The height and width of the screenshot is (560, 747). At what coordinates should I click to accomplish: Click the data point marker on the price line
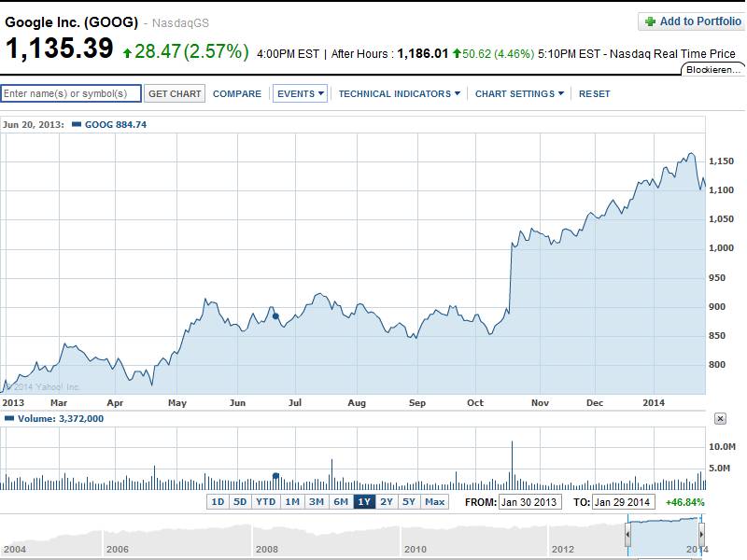[x=275, y=316]
